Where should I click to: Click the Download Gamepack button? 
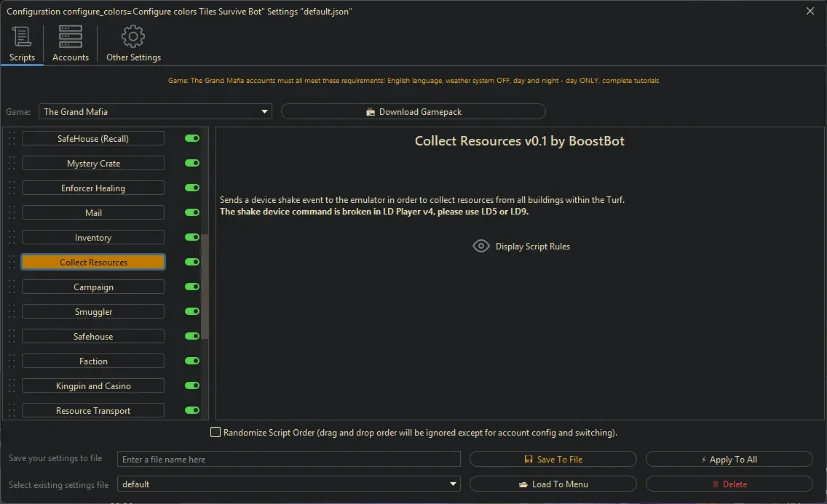point(413,112)
